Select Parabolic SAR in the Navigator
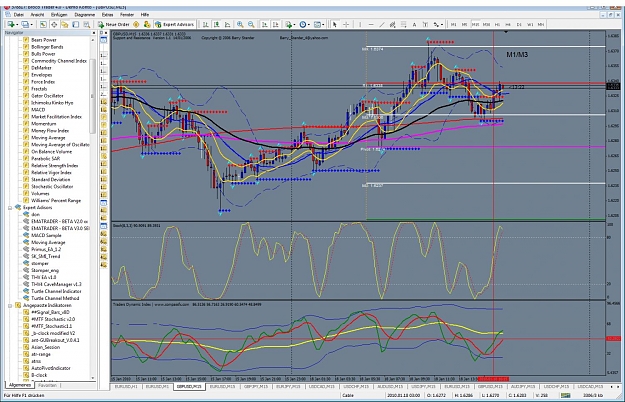The width and height of the screenshot is (625, 402). pyautogui.click(x=45, y=159)
